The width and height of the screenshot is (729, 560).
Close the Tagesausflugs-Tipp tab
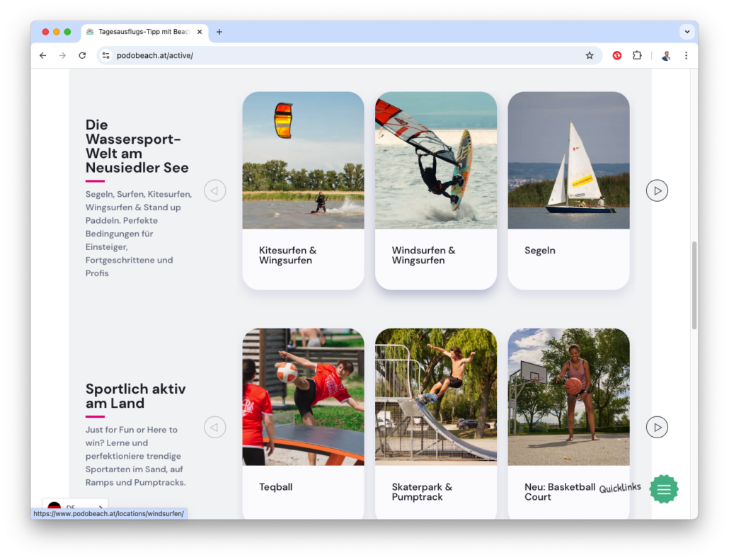point(200,32)
